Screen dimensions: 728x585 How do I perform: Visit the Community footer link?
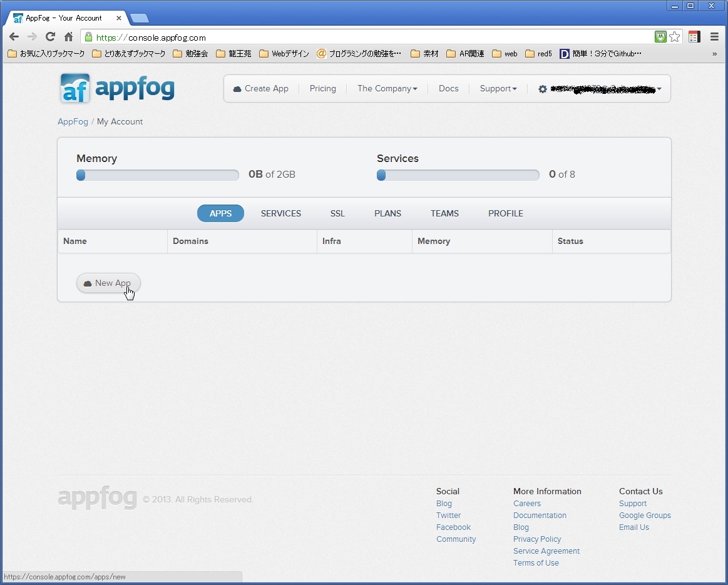click(x=456, y=539)
